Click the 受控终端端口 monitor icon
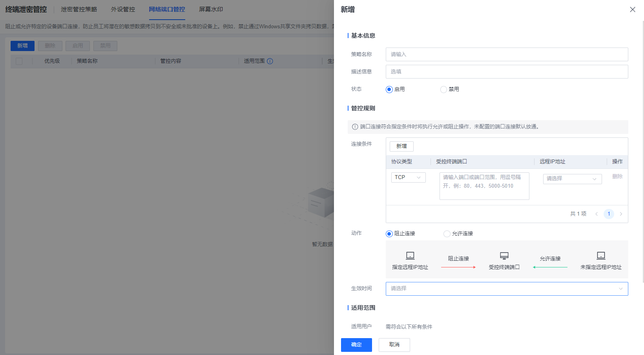The image size is (644, 355). tap(504, 256)
